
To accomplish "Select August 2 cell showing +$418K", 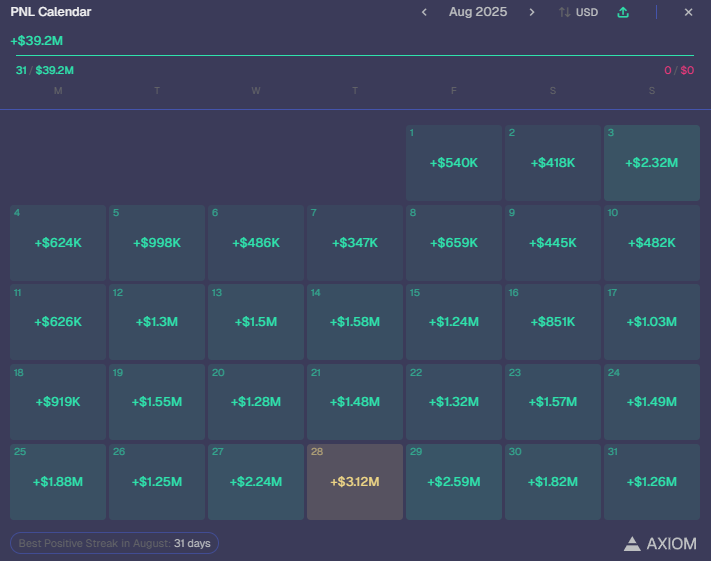I will tap(553, 163).
